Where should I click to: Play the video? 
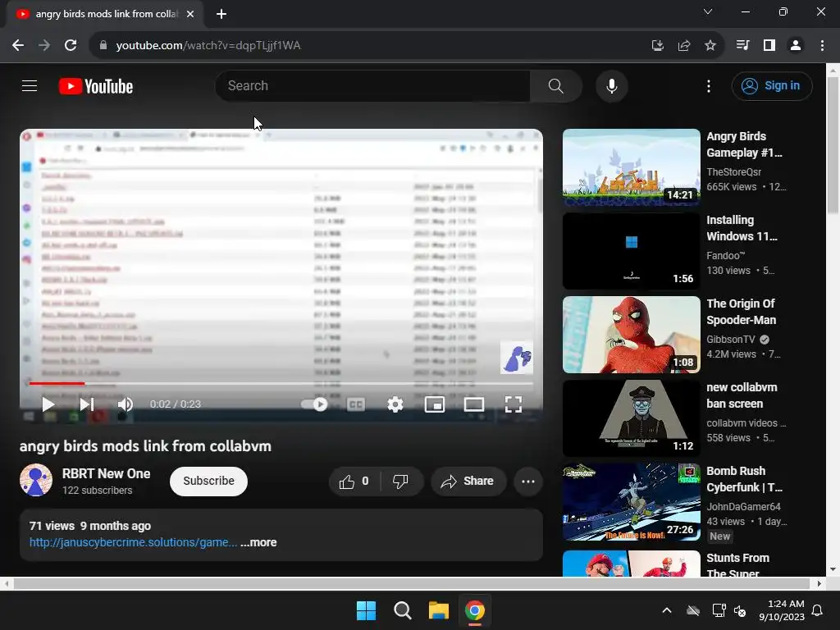[48, 404]
